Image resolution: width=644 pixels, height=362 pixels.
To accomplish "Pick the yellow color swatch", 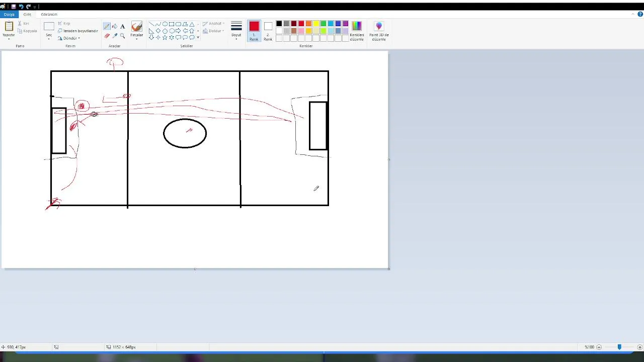I will (x=316, y=24).
